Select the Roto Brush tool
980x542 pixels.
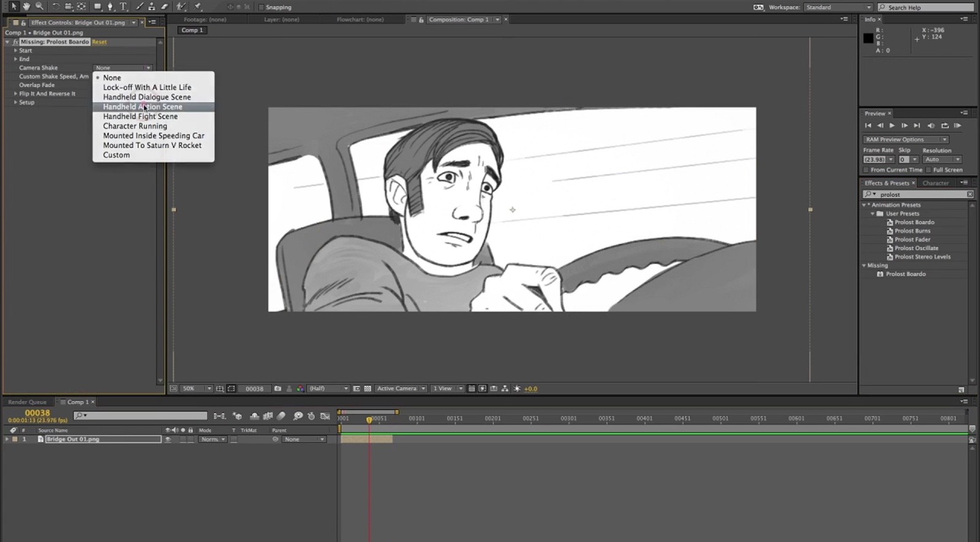(x=181, y=7)
